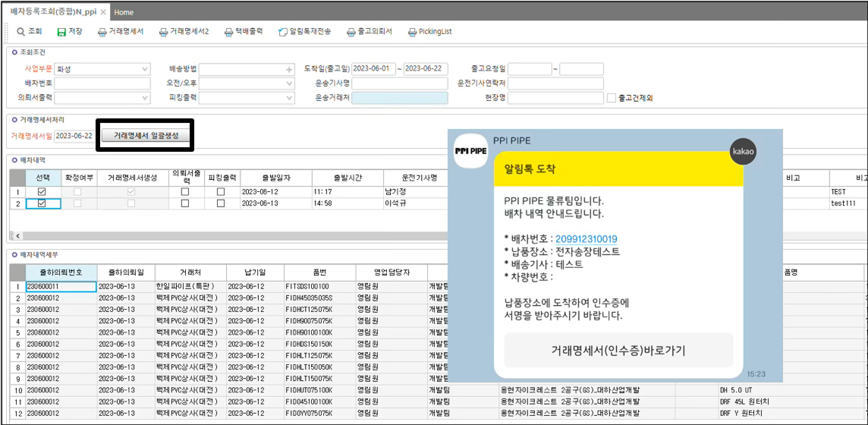Click the part number FIDHCT125075K
This screenshot has width=868, height=425.
coord(319,310)
